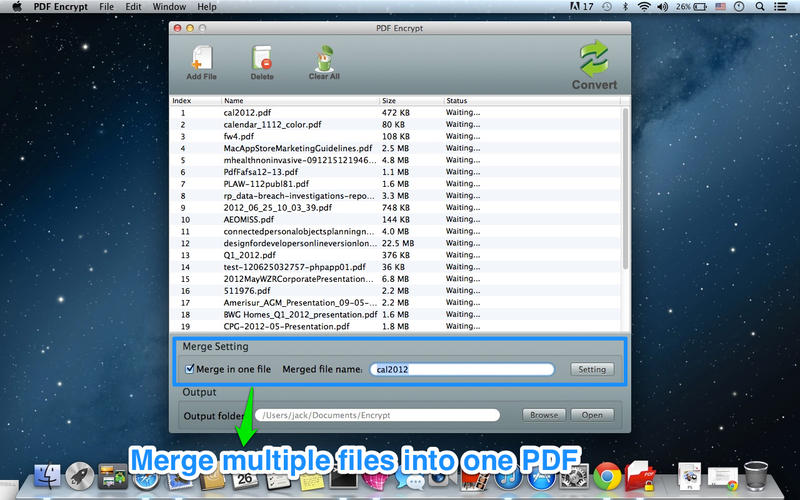Open the Trash in the dock
800x500 pixels.
pos(756,476)
